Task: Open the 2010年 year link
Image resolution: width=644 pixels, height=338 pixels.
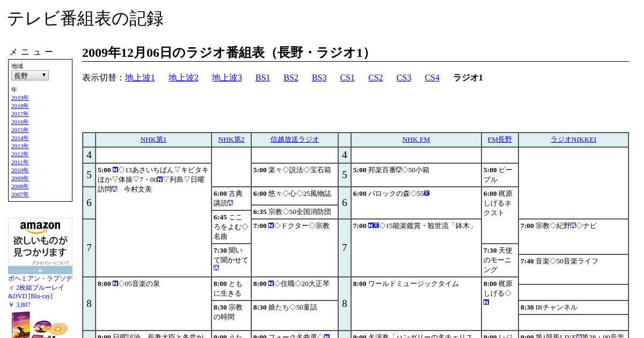Action: pyautogui.click(x=20, y=170)
